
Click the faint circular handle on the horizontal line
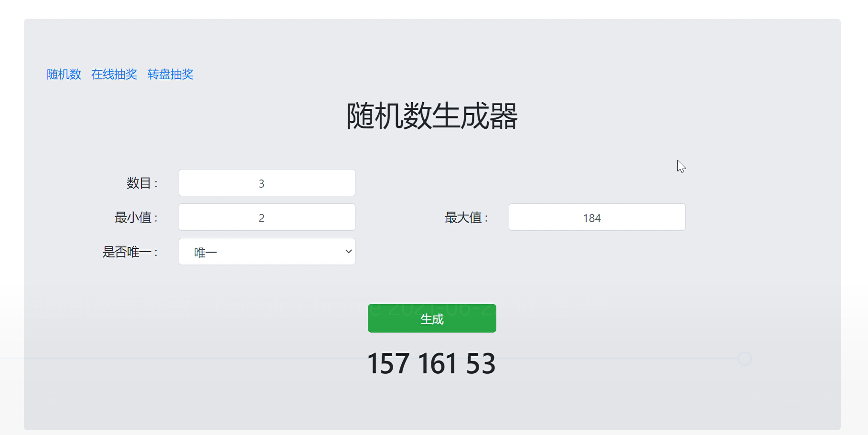(745, 359)
